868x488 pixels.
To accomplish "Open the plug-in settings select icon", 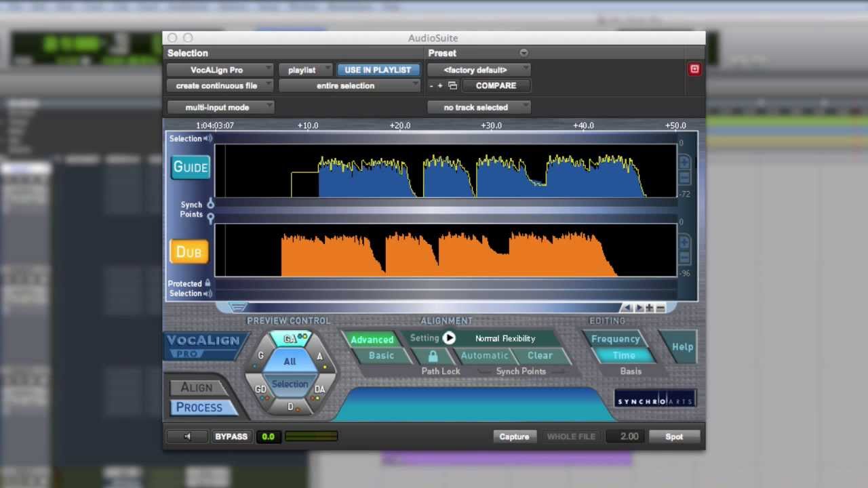I will pos(453,86).
